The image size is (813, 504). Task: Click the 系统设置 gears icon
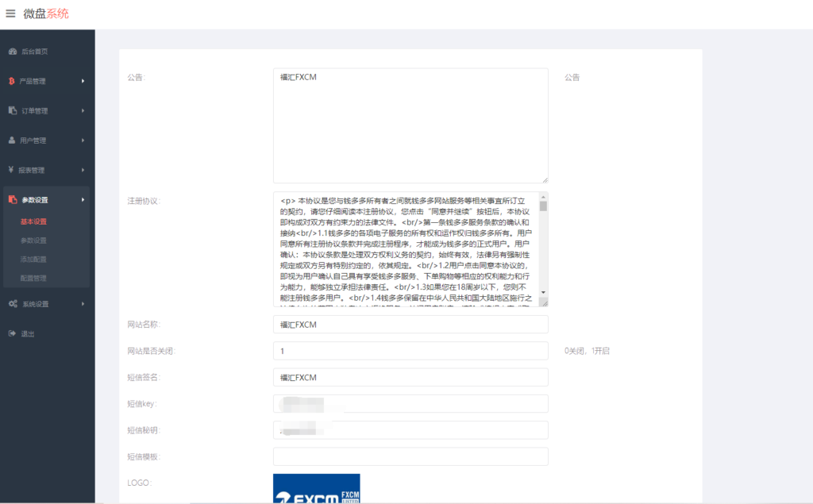[x=13, y=304]
